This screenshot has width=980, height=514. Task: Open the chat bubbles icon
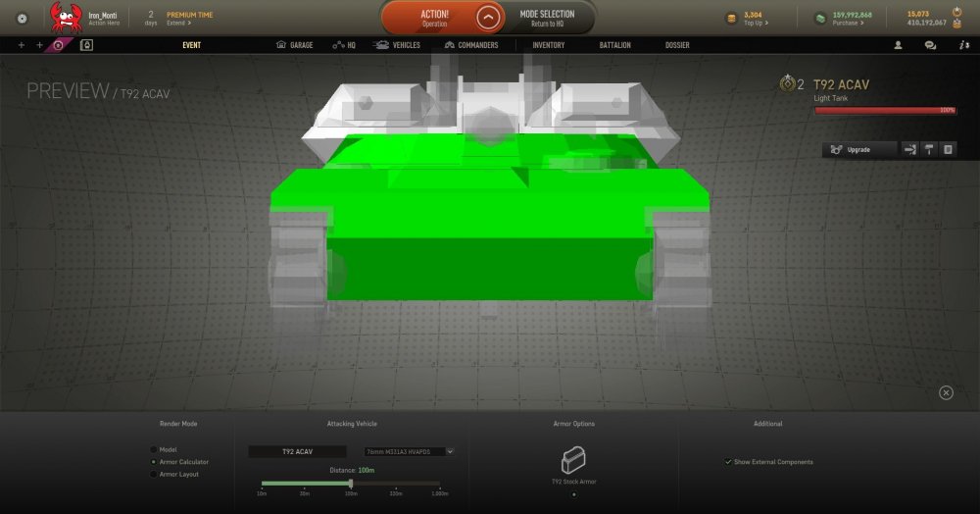[x=930, y=45]
